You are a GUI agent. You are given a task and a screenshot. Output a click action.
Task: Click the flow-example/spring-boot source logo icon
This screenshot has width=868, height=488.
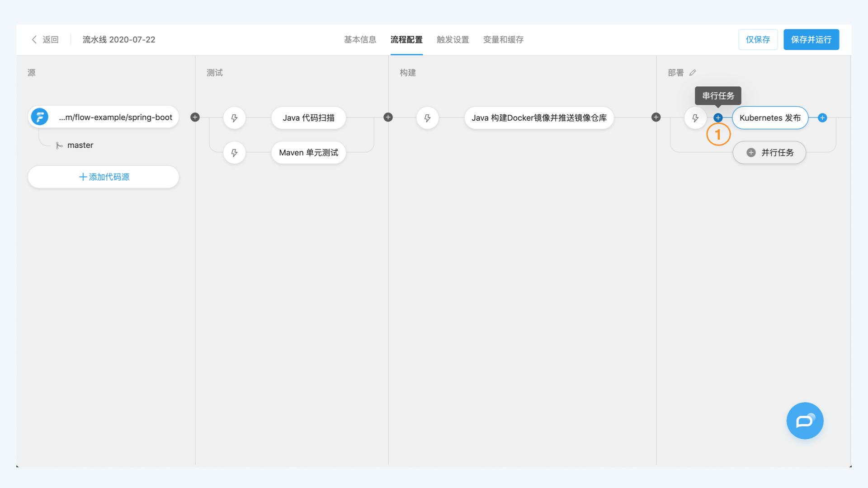click(x=40, y=117)
